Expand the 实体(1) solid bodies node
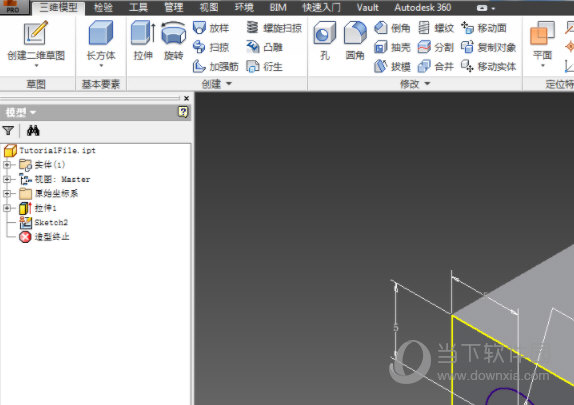574x405 pixels. click(x=7, y=165)
